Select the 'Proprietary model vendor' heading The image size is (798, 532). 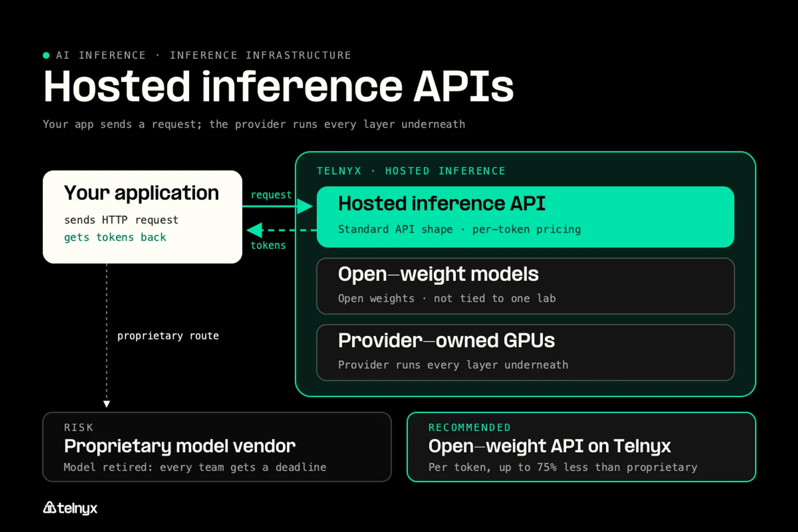coord(180,446)
